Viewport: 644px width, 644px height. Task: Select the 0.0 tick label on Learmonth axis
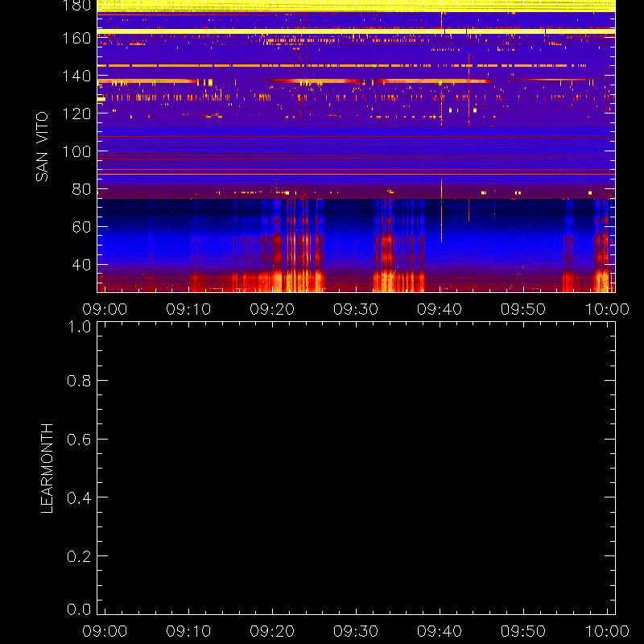[x=79, y=609]
